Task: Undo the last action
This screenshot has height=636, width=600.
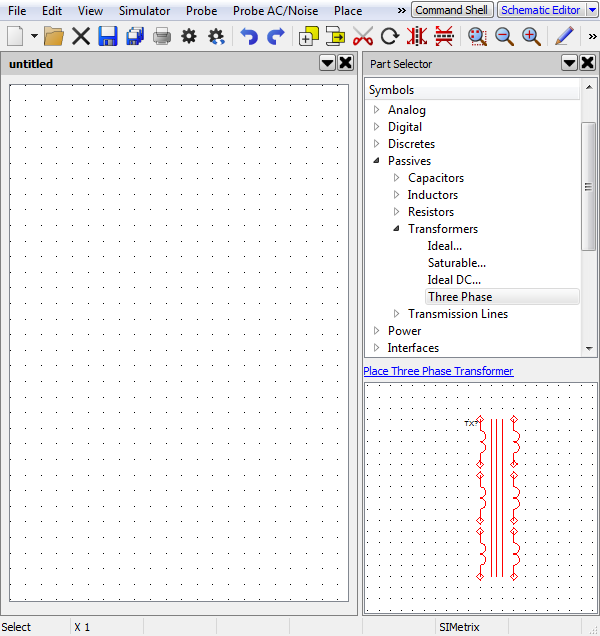Action: 249,36
